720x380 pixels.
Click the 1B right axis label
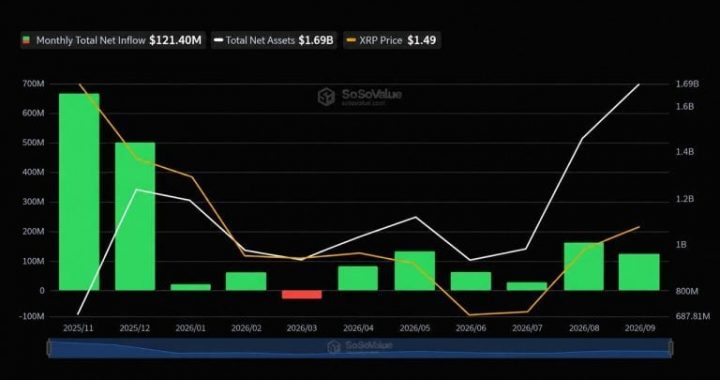[x=682, y=245]
